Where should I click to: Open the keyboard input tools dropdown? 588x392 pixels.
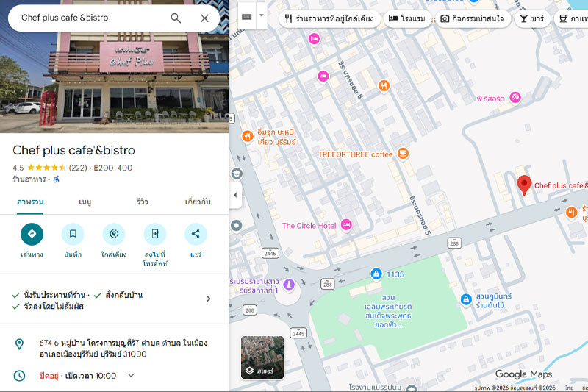click(262, 16)
